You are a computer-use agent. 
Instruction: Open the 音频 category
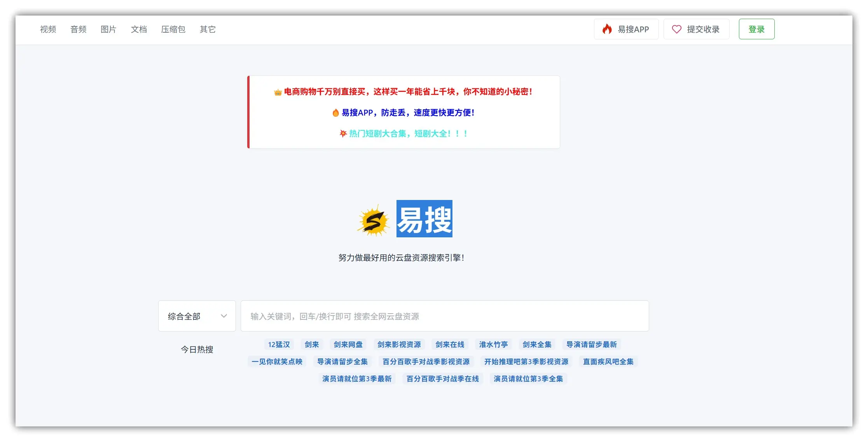pyautogui.click(x=79, y=29)
